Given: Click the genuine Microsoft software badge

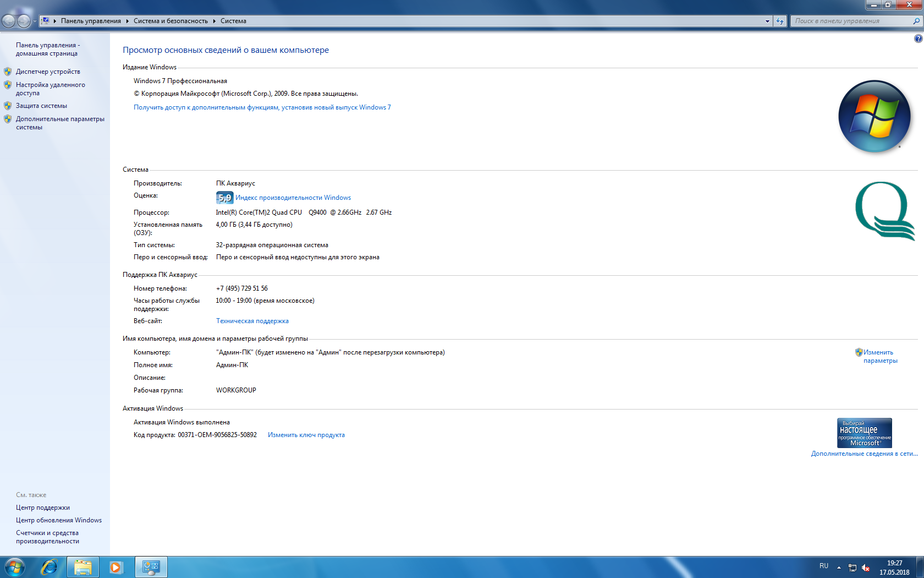Looking at the screenshot, I should tap(865, 433).
